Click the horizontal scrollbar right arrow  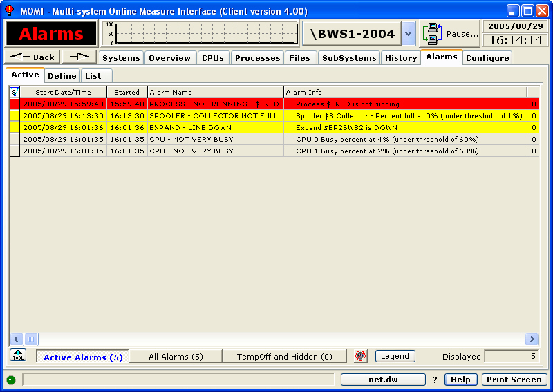[532, 339]
